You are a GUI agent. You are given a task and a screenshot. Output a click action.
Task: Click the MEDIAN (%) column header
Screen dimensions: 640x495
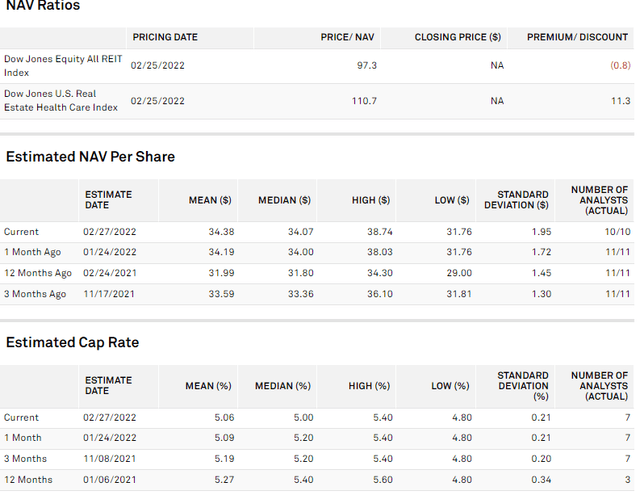pyautogui.click(x=282, y=386)
